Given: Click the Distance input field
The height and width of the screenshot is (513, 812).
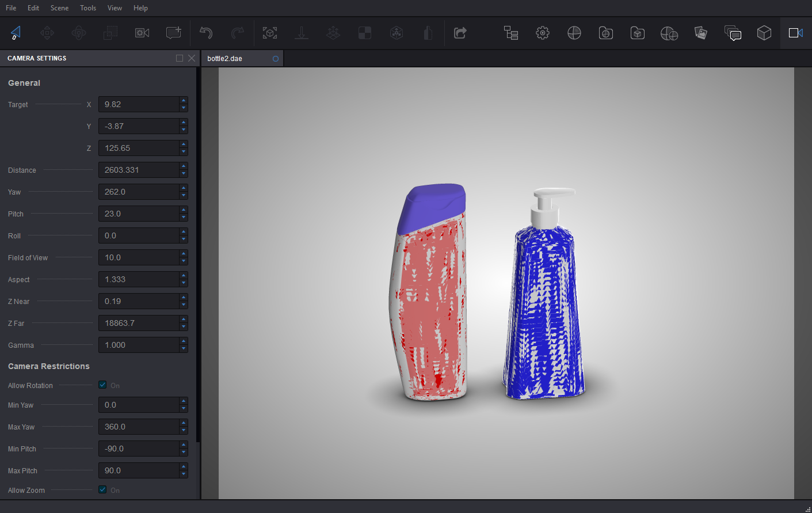Looking at the screenshot, I should coord(138,170).
